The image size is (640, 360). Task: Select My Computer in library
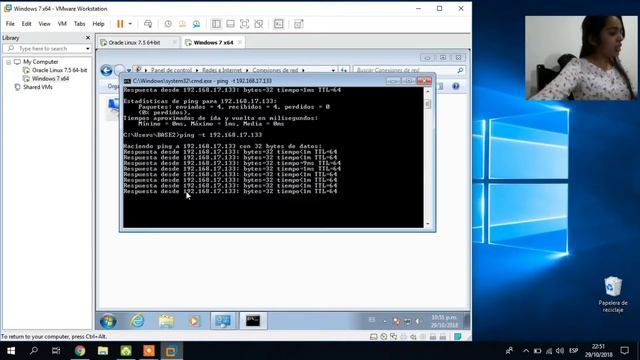(x=40, y=62)
